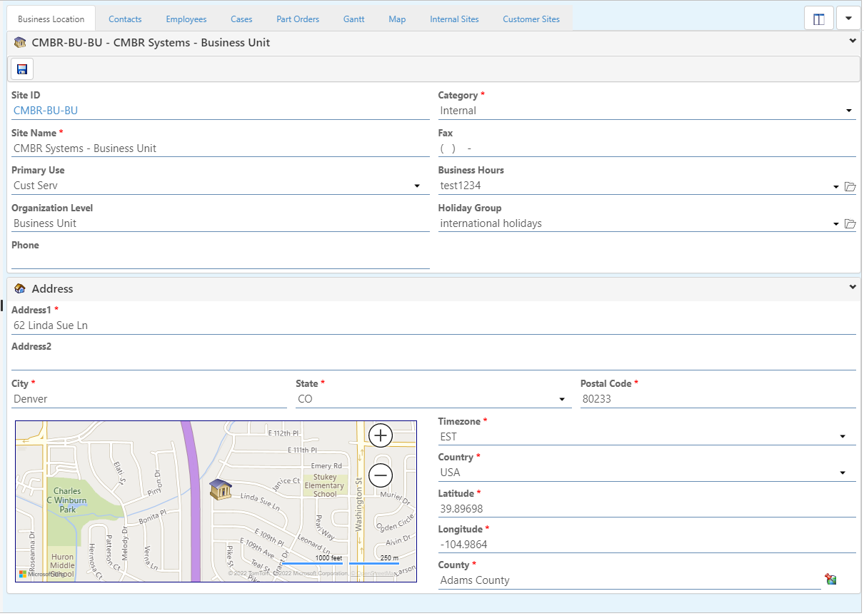
Task: Switch to the Employees tab
Action: [x=186, y=19]
